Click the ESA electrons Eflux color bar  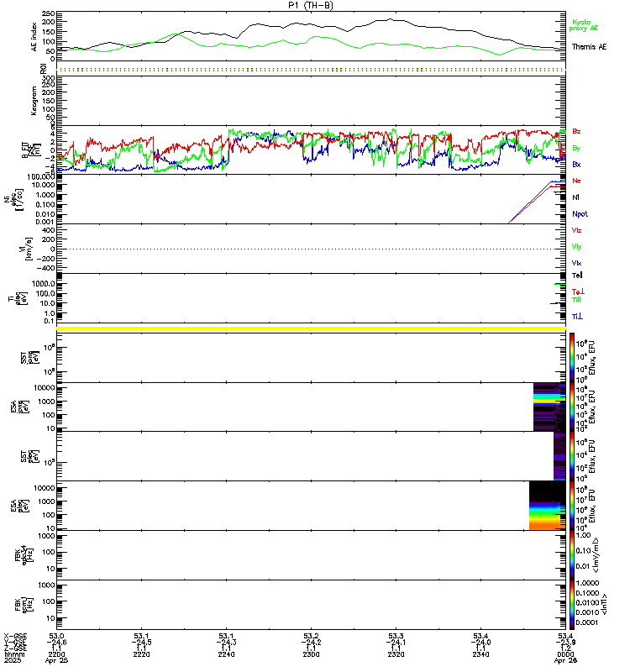click(572, 506)
